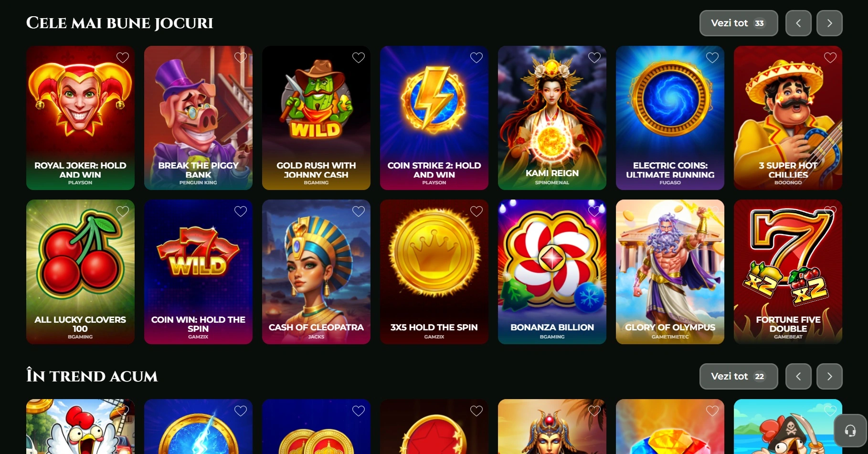Advance În Trend Acum carousel with right chevron
The width and height of the screenshot is (868, 454).
point(829,376)
